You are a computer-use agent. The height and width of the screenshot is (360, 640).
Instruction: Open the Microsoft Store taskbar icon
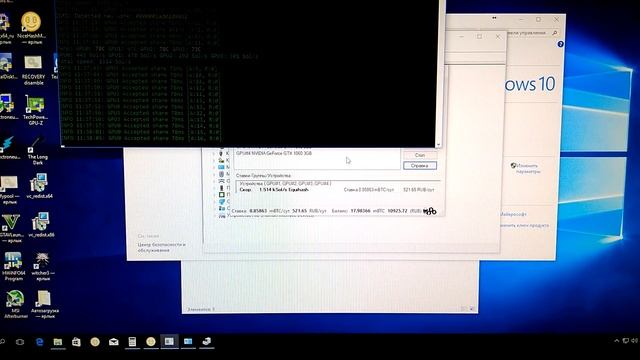(x=76, y=342)
